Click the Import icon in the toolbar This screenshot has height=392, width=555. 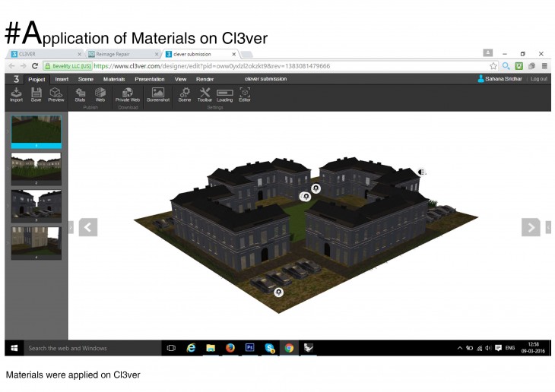[17, 93]
